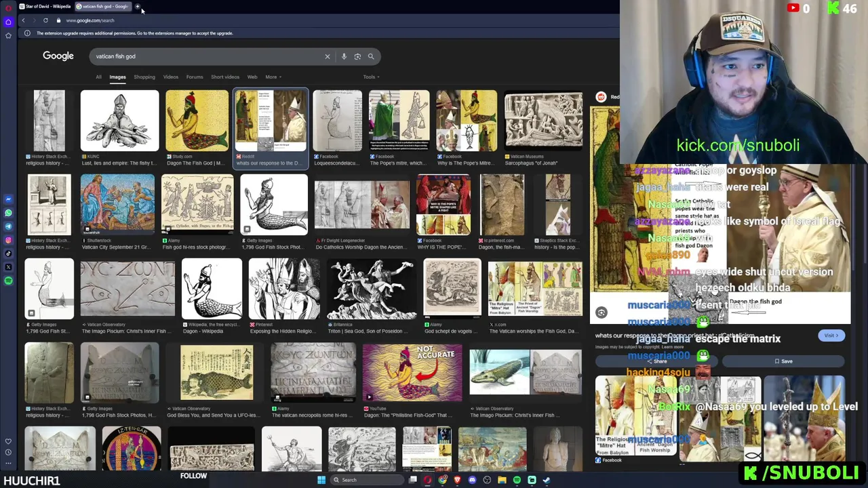The height and width of the screenshot is (488, 868).
Task: Open Windows Start menu
Action: (x=321, y=480)
